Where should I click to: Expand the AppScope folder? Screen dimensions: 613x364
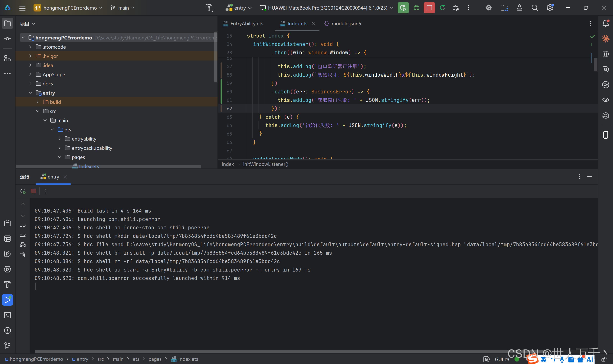[x=30, y=74]
